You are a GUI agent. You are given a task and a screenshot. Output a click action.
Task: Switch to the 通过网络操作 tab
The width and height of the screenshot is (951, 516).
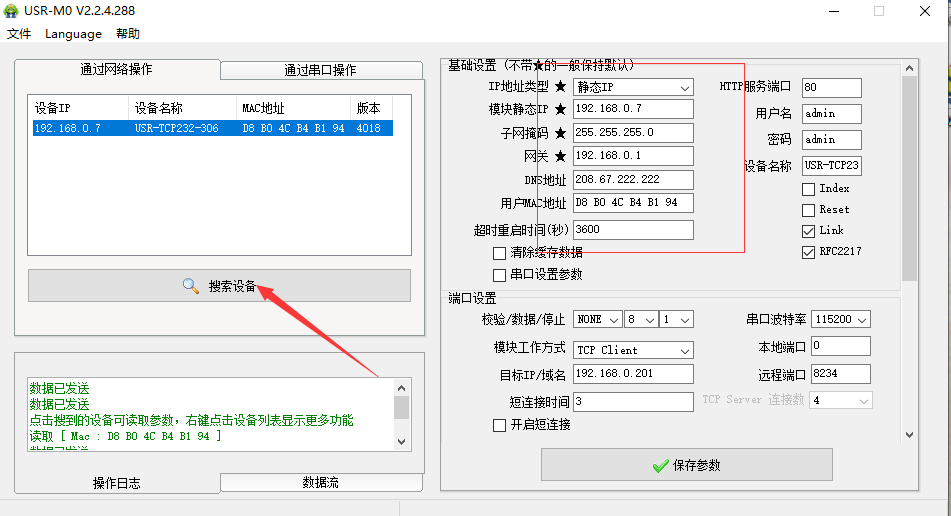(117, 70)
